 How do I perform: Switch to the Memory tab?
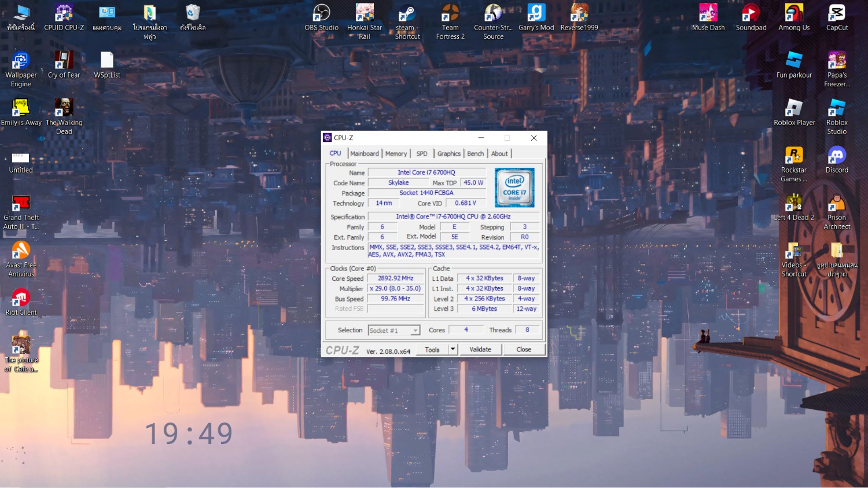pos(396,153)
